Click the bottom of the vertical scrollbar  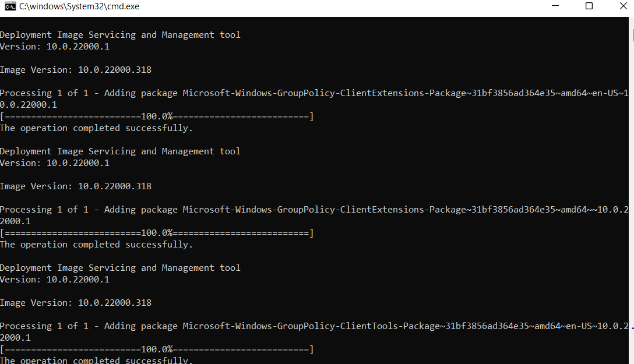coord(632,355)
